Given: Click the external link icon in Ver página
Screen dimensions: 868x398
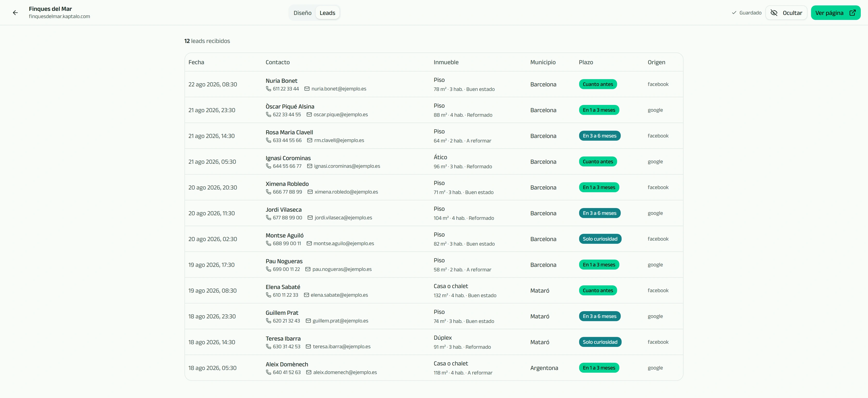Looking at the screenshot, I should (x=853, y=13).
